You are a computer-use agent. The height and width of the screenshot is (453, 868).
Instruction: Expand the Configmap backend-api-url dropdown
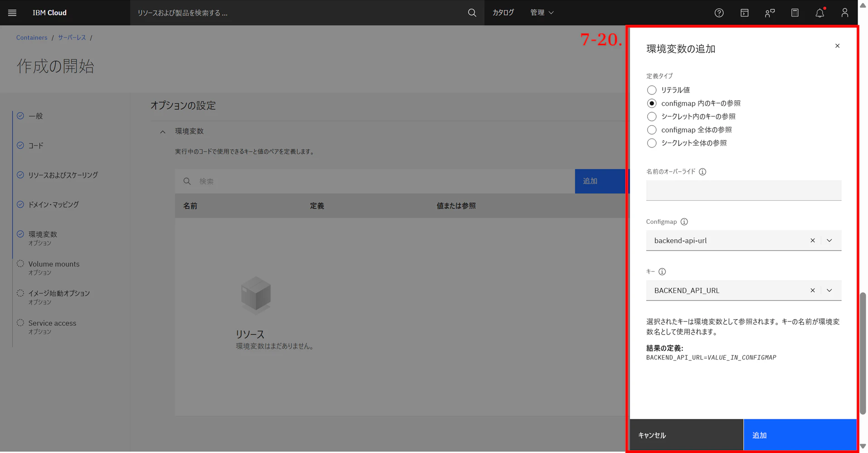click(829, 241)
